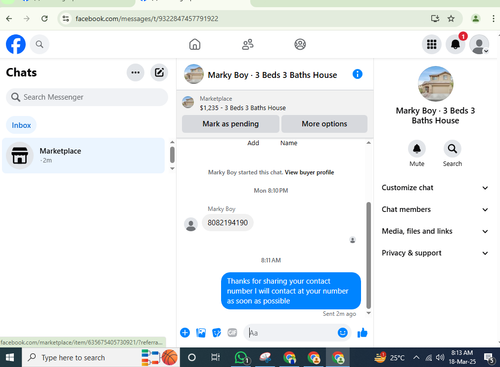Click chat list scrollbar down arrow
The width and height of the screenshot is (500, 367).
point(172,168)
